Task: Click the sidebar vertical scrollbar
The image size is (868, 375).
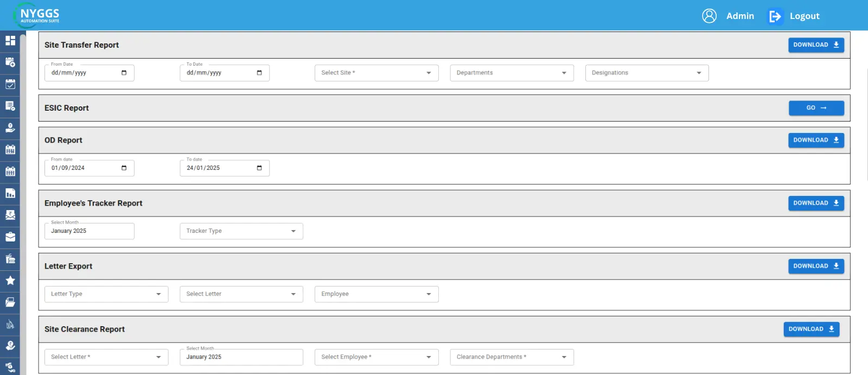Action: point(23,204)
